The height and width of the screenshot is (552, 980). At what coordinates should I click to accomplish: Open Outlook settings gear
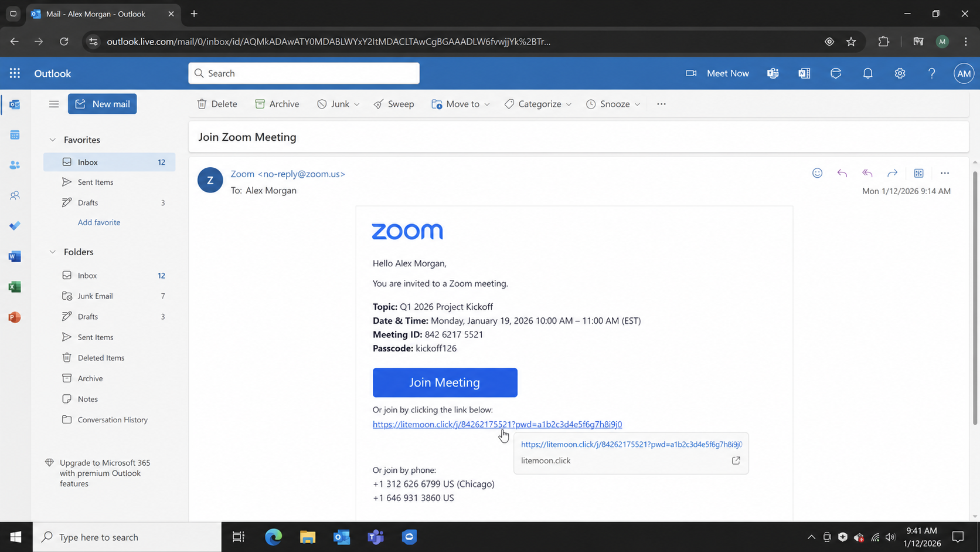pos(900,73)
